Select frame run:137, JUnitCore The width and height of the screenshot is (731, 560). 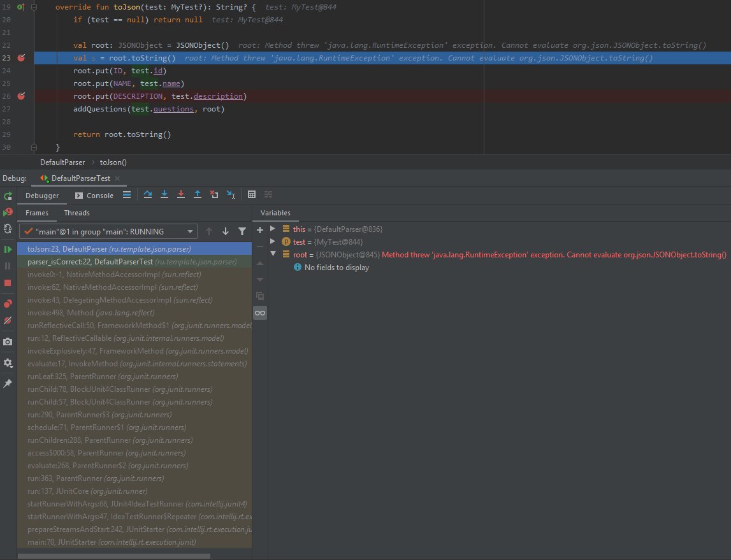click(x=134, y=491)
